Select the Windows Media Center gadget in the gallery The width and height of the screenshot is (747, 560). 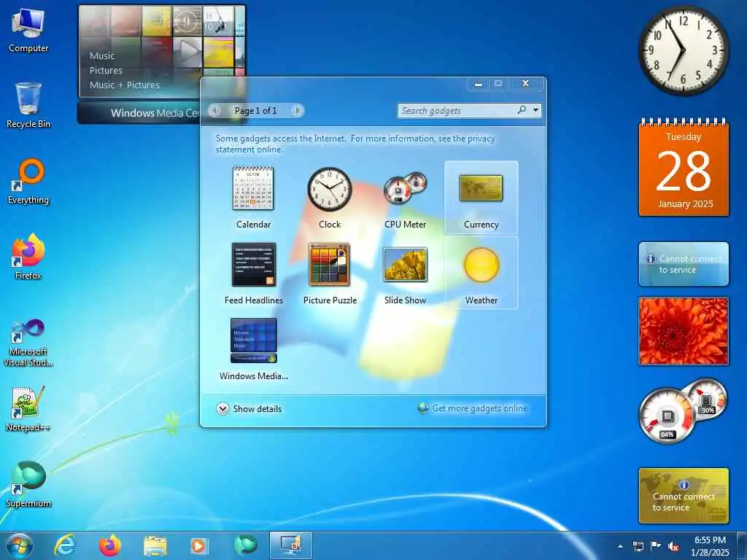point(253,349)
